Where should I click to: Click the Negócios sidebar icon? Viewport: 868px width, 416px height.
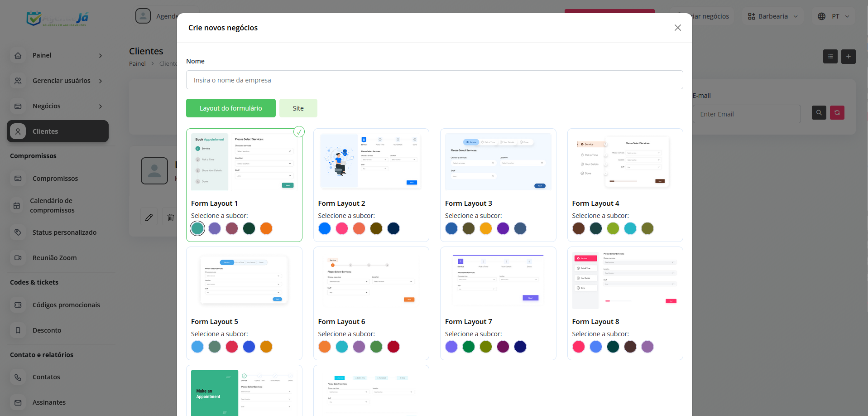[x=18, y=106]
